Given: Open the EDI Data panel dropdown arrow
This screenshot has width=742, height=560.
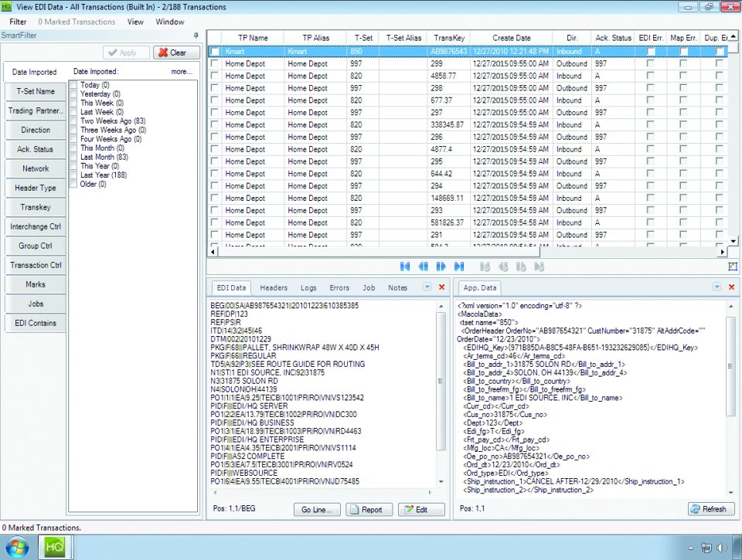Looking at the screenshot, I should pyautogui.click(x=427, y=287).
